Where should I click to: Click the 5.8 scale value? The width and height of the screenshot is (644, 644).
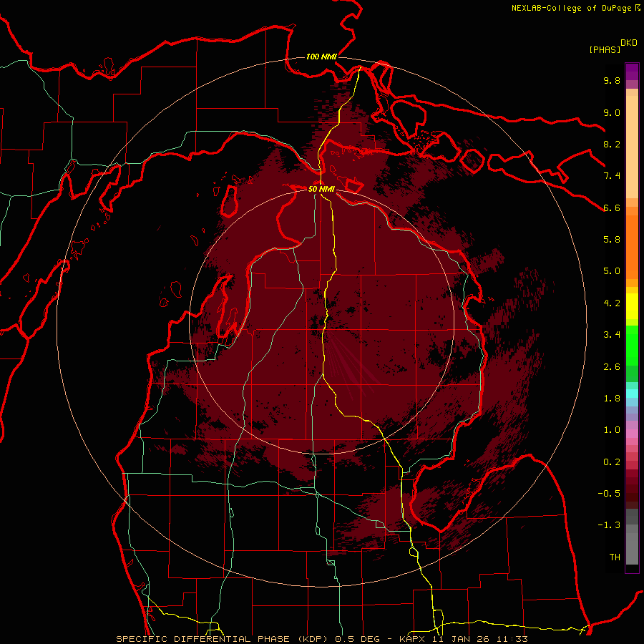pyautogui.click(x=612, y=240)
